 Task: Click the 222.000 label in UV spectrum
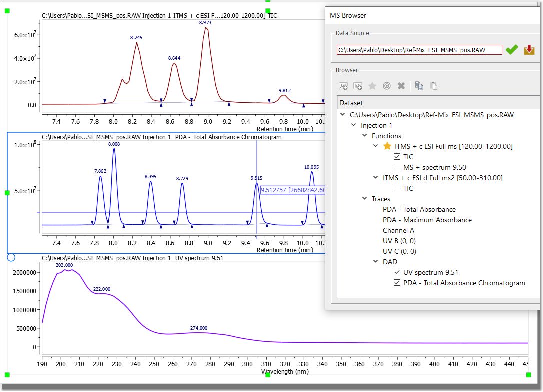tap(102, 289)
